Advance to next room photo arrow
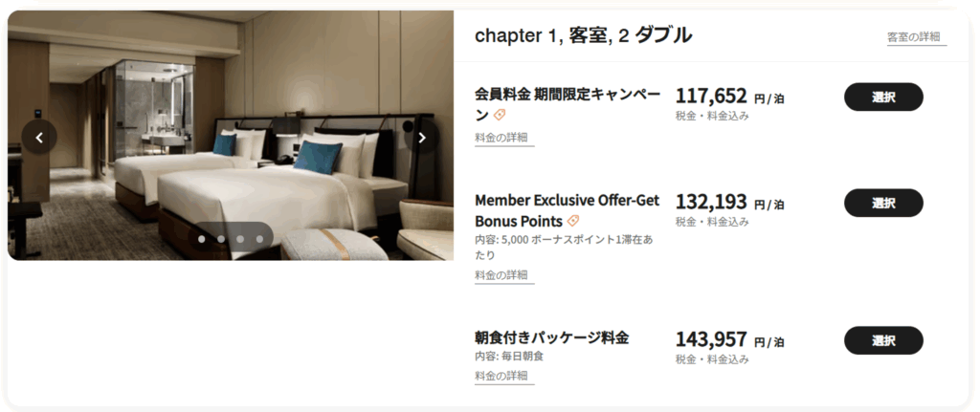The image size is (980, 412). [422, 138]
